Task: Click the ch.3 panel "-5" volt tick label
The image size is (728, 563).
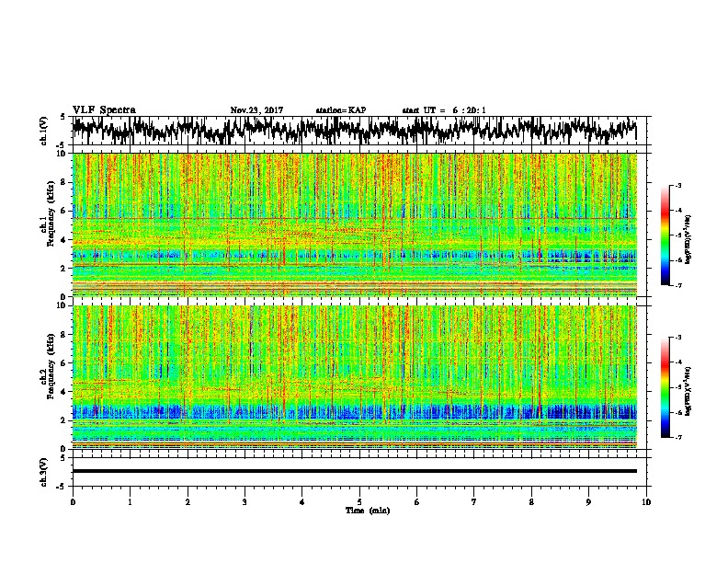Action: point(62,487)
